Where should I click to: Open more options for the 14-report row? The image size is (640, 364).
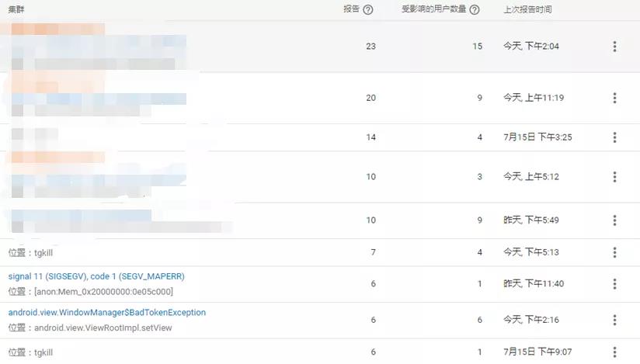[614, 137]
